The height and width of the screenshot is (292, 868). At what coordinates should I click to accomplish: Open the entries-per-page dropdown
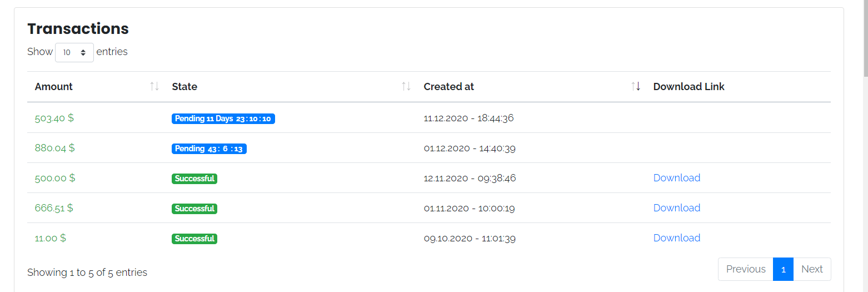[x=74, y=52]
